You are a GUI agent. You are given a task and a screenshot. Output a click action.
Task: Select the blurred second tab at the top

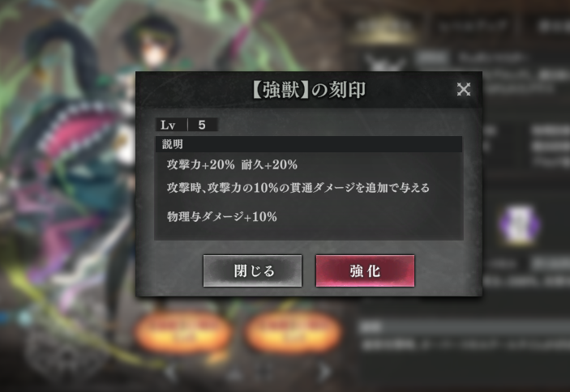pos(473,27)
